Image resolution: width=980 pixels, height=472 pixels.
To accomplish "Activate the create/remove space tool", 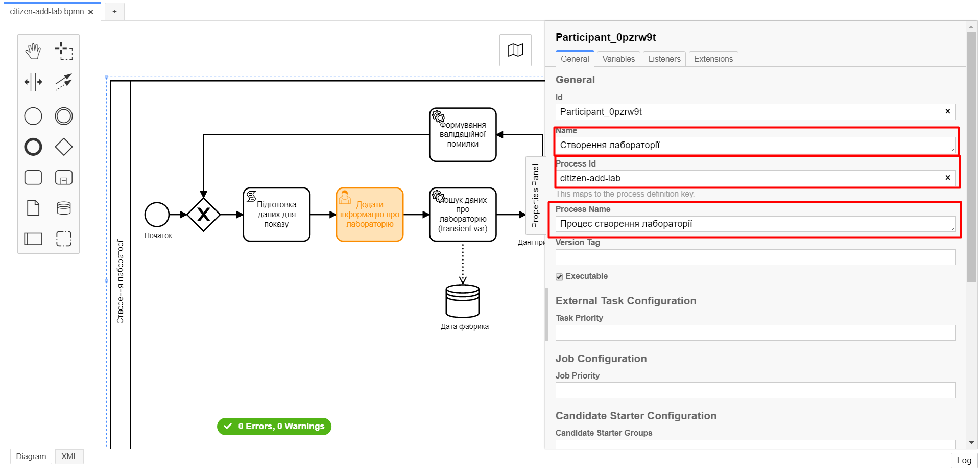I will pos(33,82).
